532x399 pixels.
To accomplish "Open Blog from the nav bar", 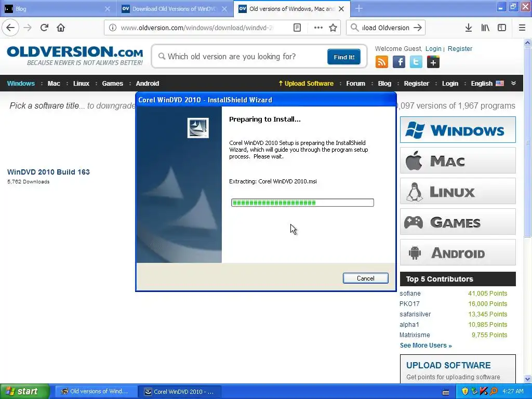I will pos(385,84).
